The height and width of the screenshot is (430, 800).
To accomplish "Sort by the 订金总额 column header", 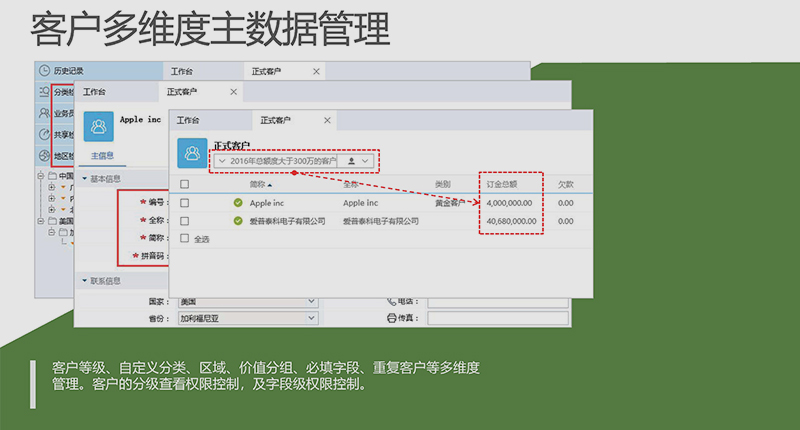I will [x=502, y=184].
